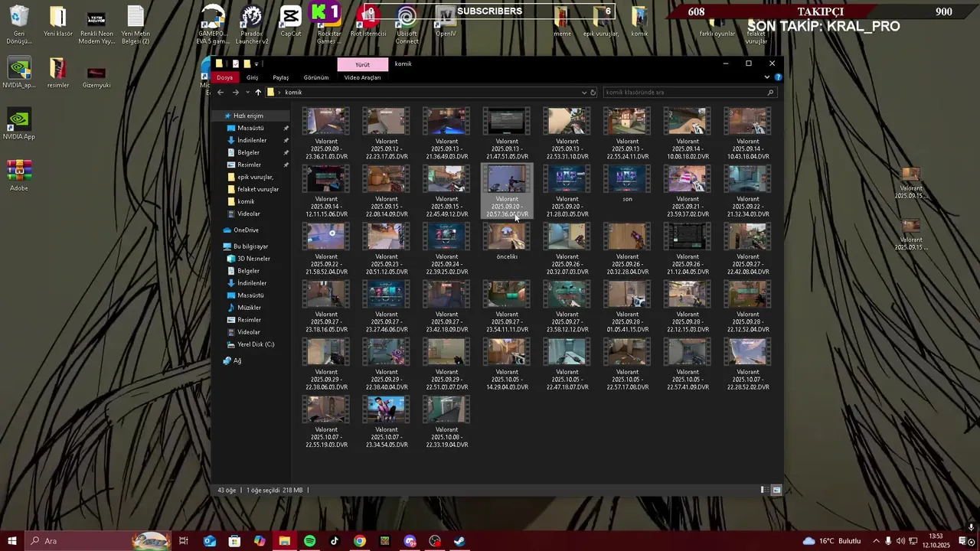The height and width of the screenshot is (551, 980).
Task: Click the komik address bar path
Action: [293, 93]
